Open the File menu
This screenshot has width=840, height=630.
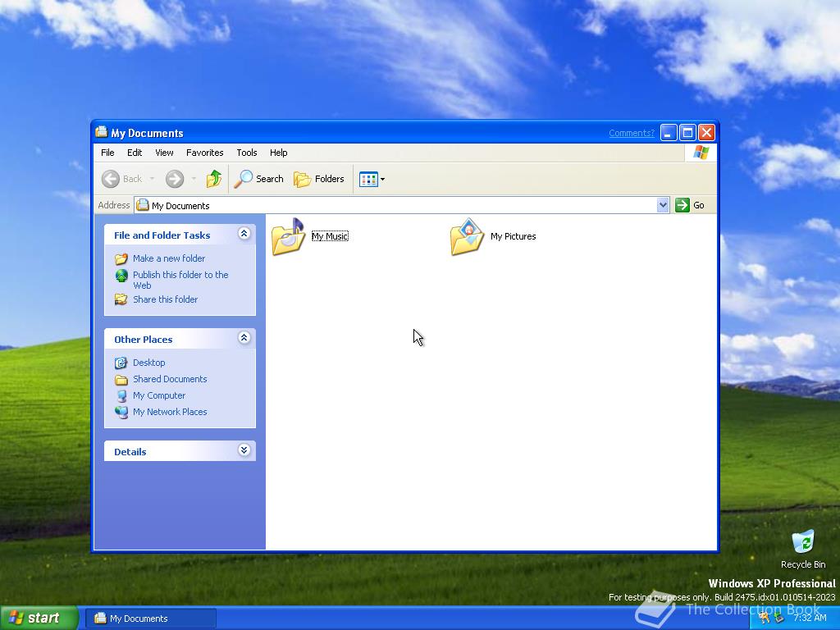pos(107,153)
